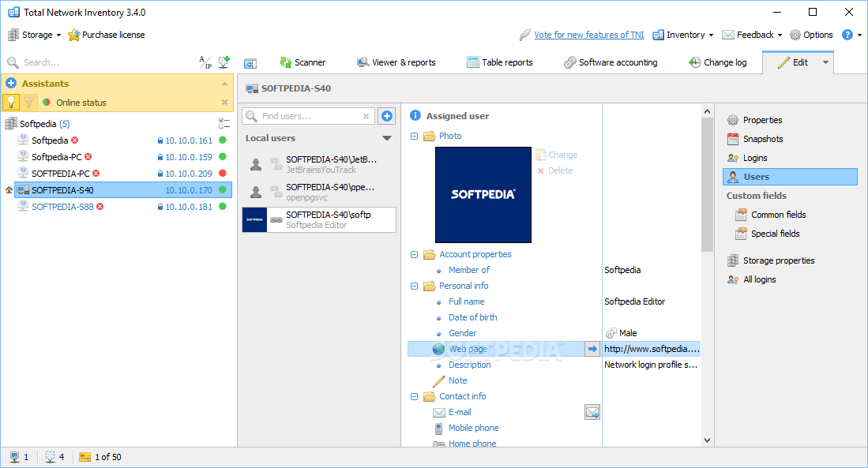Open the Scanner tab

click(302, 62)
